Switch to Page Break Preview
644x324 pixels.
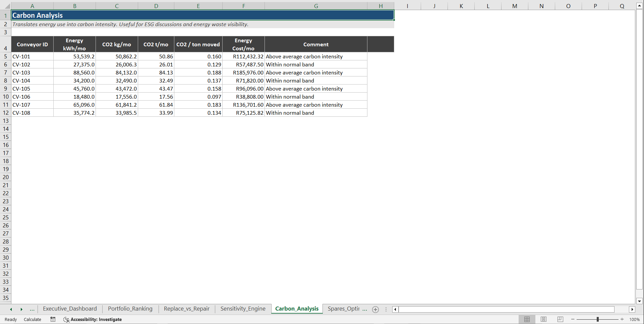pos(560,319)
